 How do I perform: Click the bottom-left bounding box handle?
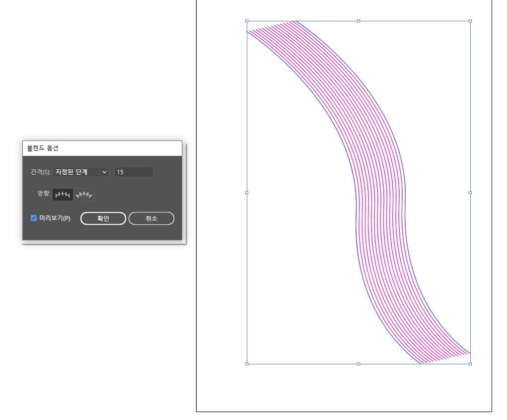[x=247, y=364]
